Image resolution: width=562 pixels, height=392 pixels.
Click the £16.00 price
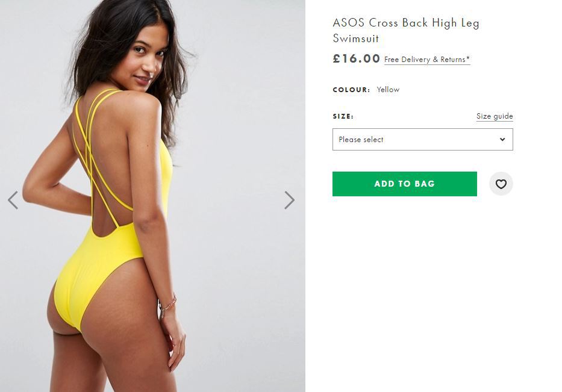[x=356, y=58]
